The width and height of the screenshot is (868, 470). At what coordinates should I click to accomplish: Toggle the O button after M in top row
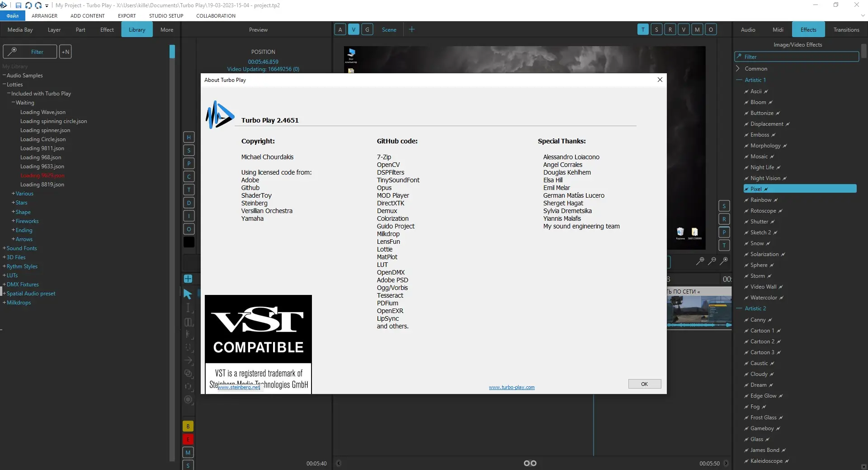[711, 29]
